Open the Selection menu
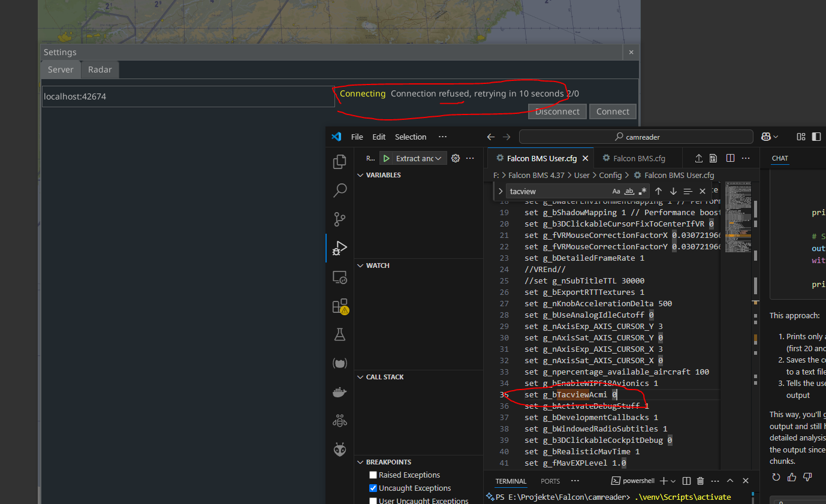The image size is (826, 504). pos(411,137)
